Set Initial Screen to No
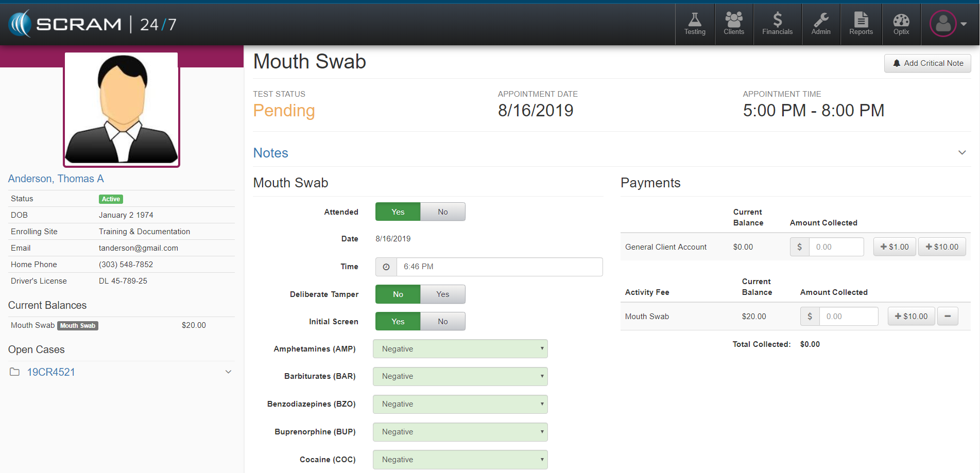 pos(442,322)
